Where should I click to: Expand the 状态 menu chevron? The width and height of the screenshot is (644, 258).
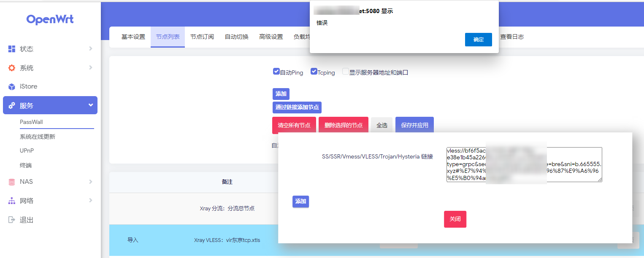point(90,49)
